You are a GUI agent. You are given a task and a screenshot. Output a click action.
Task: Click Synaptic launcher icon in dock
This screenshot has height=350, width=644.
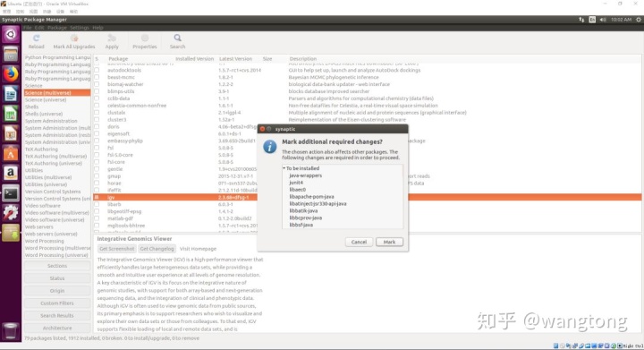click(11, 233)
